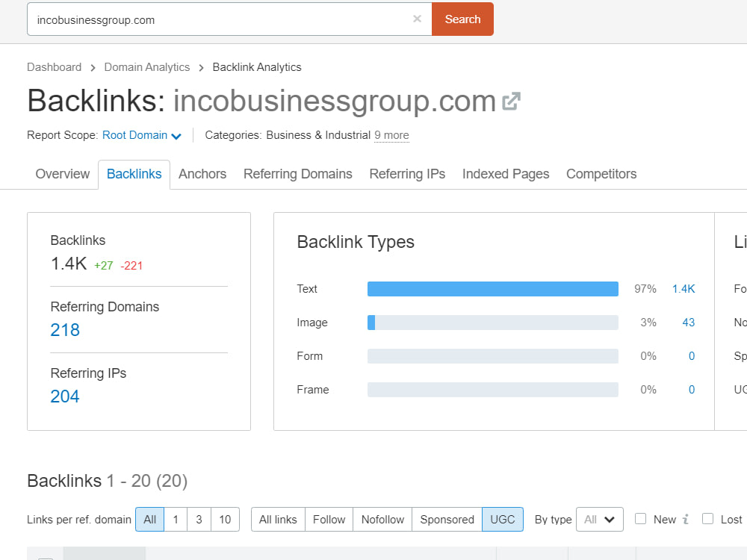Image resolution: width=747 pixels, height=560 pixels.
Task: Clear the domain search field
Action: click(417, 19)
